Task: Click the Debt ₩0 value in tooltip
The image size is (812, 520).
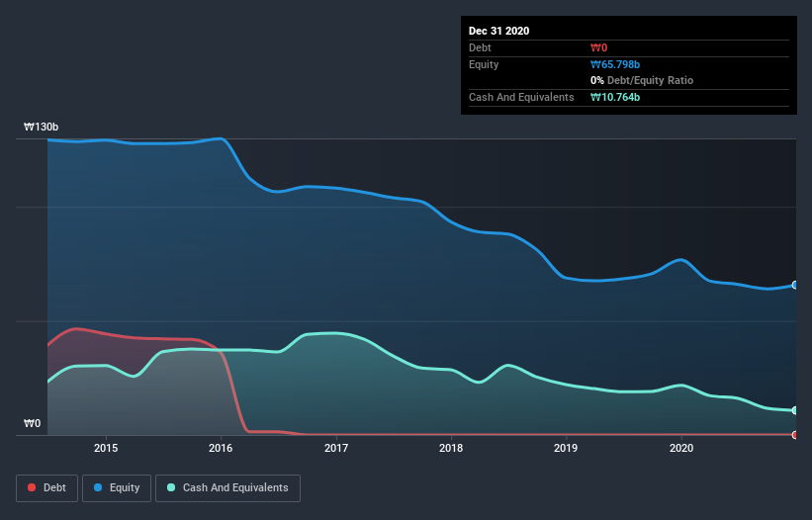Action: tap(598, 47)
